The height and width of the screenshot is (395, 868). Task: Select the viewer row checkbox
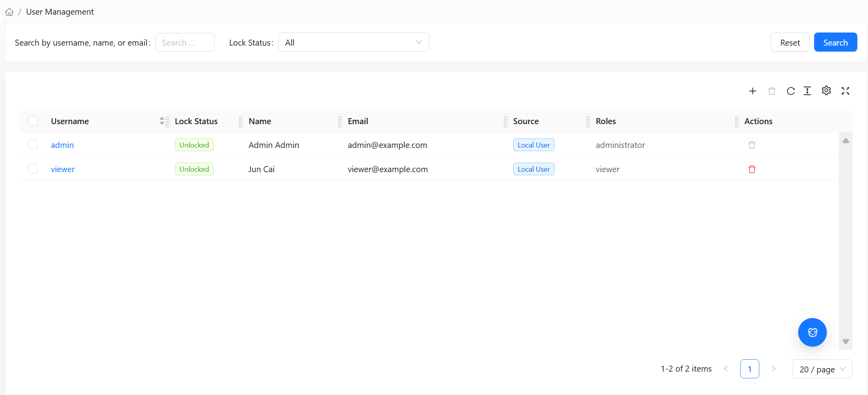coord(33,169)
